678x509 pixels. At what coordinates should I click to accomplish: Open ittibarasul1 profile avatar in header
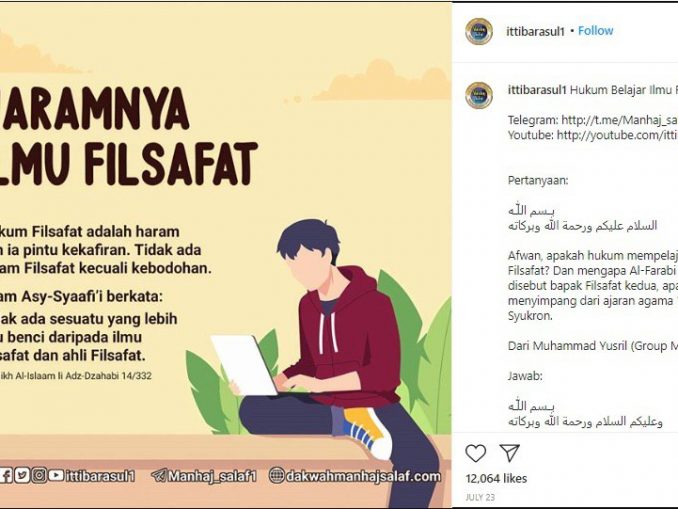pyautogui.click(x=479, y=31)
